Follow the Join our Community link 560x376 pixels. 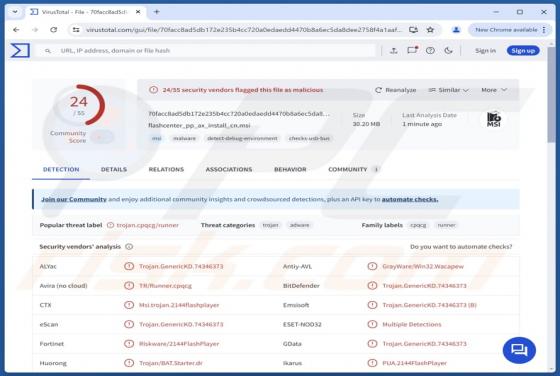(x=74, y=199)
